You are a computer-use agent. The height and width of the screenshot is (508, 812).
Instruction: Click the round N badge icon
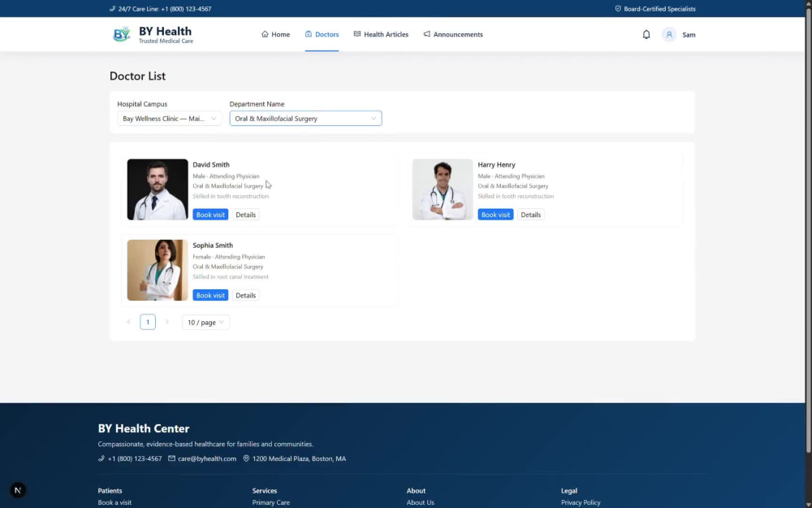[x=18, y=490]
